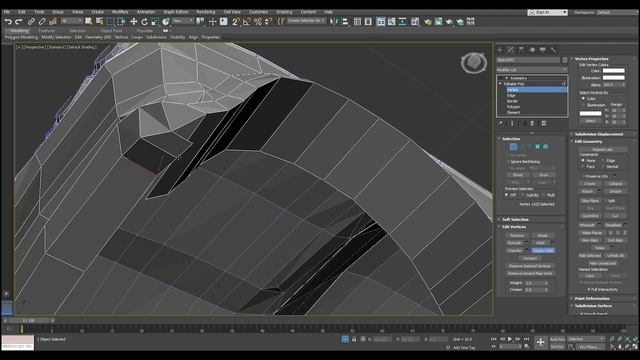640x360 pixels.
Task: Enable the Ignore Backfacing checkbox
Action: 508,162
